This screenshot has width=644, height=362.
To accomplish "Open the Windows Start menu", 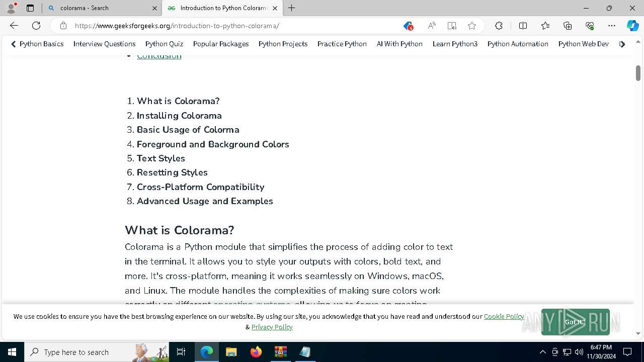I will [12, 352].
